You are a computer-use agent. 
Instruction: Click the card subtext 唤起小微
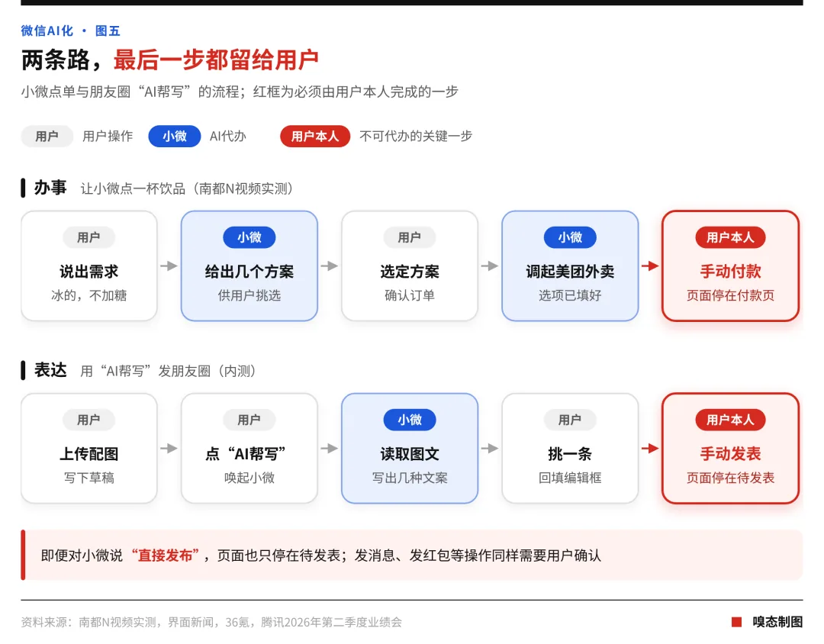(x=249, y=478)
